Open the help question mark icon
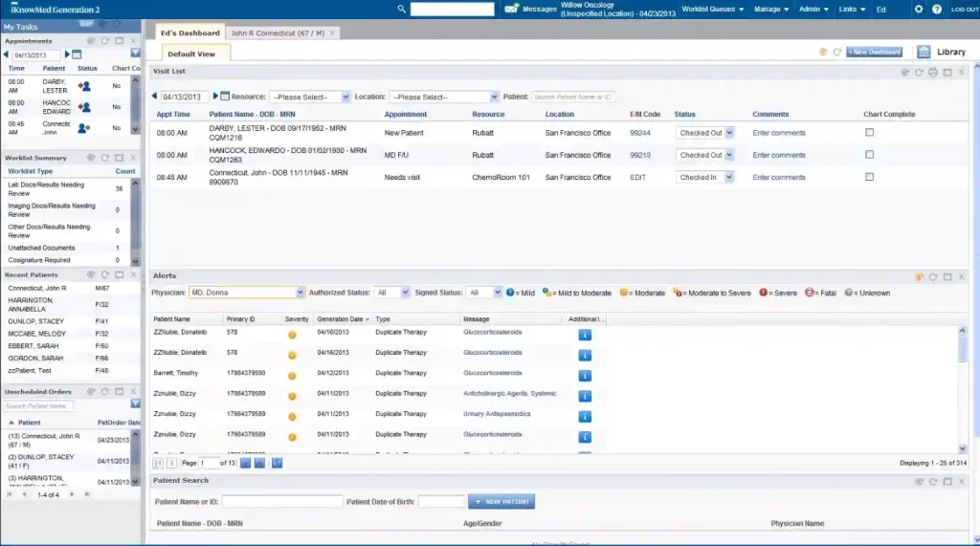The image size is (980, 546). pyautogui.click(x=936, y=9)
